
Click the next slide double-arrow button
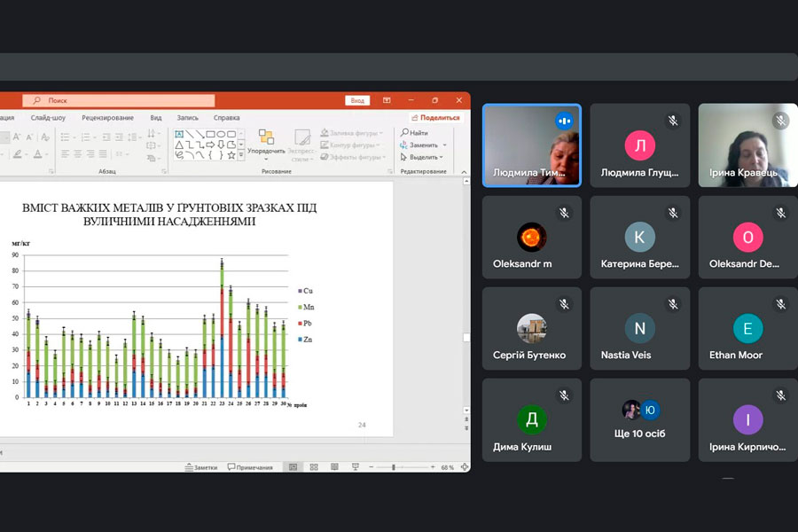pyautogui.click(x=466, y=428)
